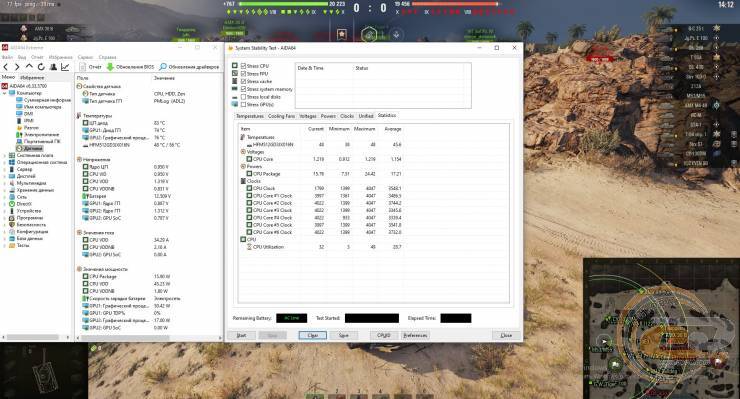Switch to the Меню sidebar tab
This screenshot has height=399, width=740.
(x=8, y=77)
